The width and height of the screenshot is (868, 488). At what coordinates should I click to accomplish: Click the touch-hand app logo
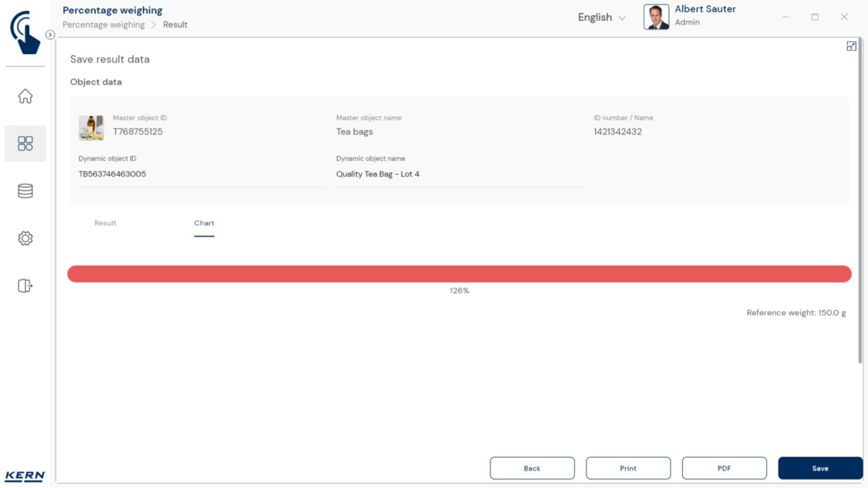pos(25,33)
